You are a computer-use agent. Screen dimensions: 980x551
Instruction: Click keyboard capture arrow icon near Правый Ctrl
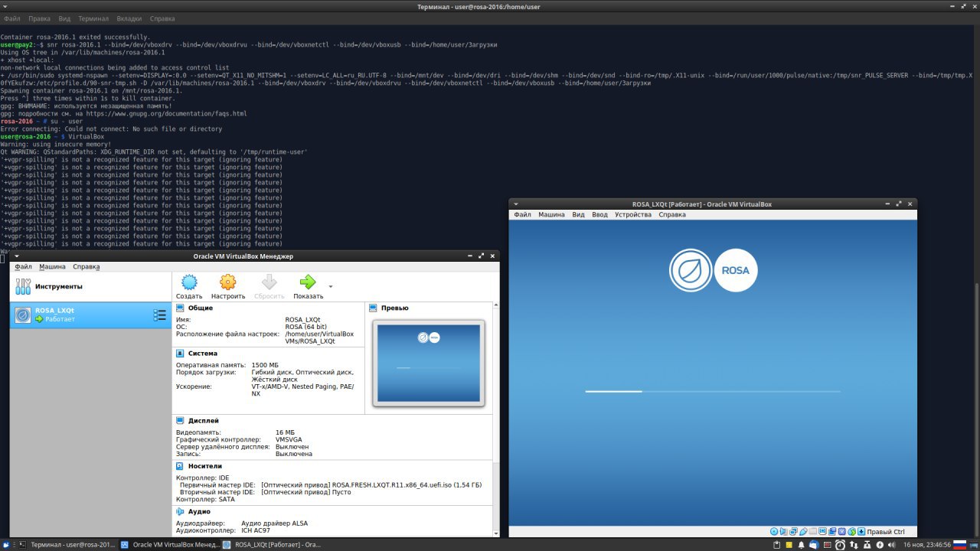click(x=861, y=532)
